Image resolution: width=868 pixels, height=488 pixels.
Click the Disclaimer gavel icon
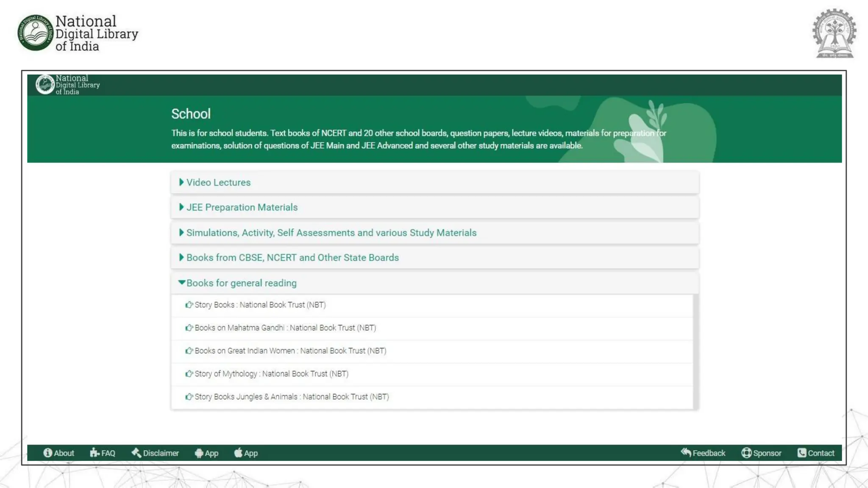[136, 453]
